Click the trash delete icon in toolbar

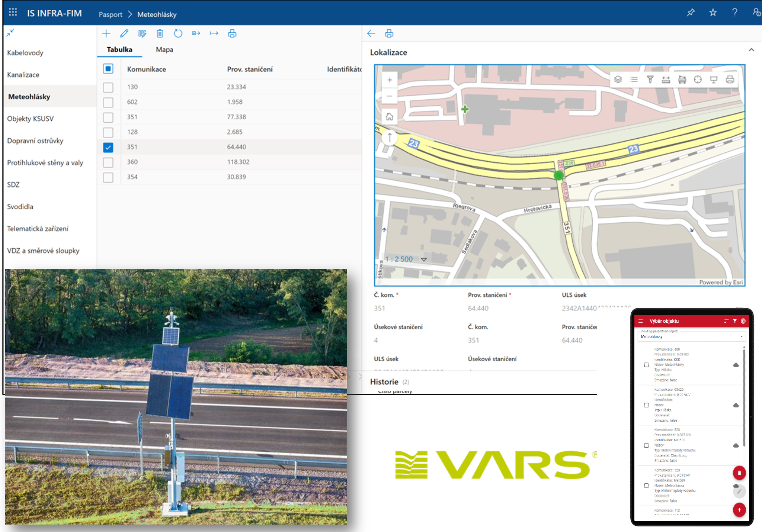tap(160, 33)
